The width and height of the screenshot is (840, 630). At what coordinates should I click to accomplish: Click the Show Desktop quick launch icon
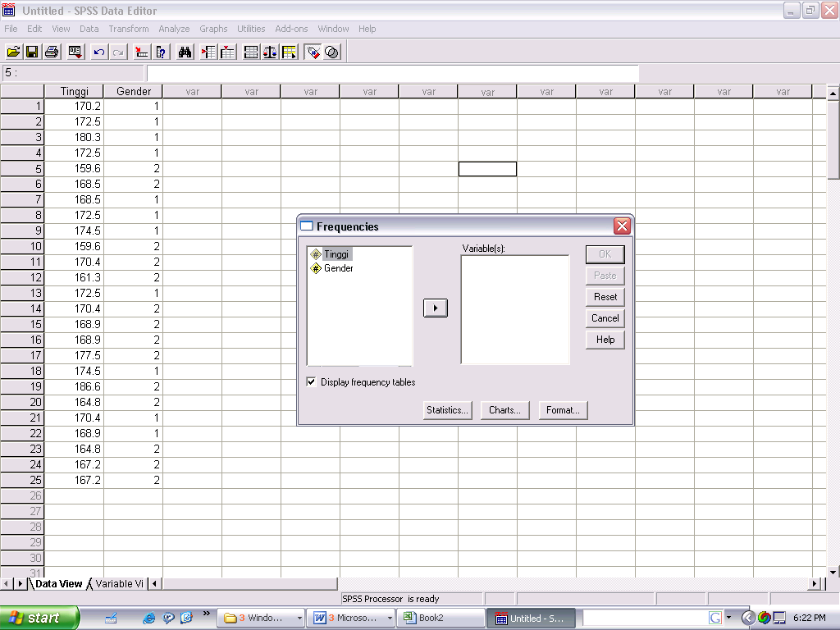[111, 618]
